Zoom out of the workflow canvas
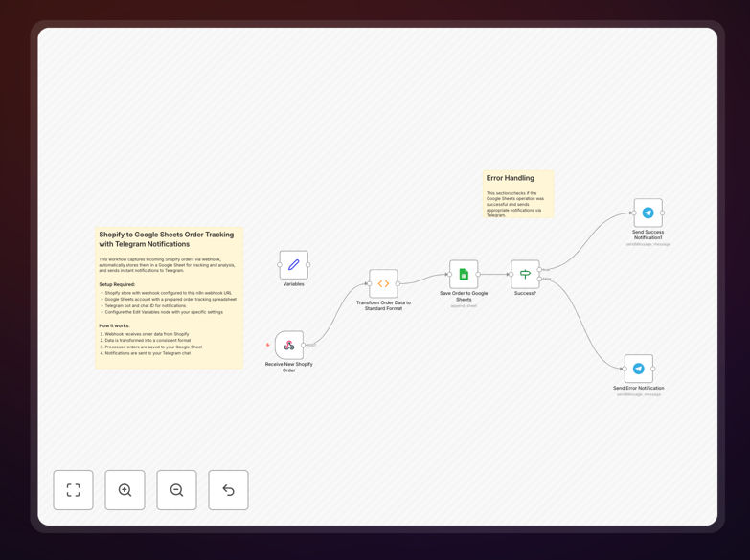The width and height of the screenshot is (750, 560). click(176, 490)
